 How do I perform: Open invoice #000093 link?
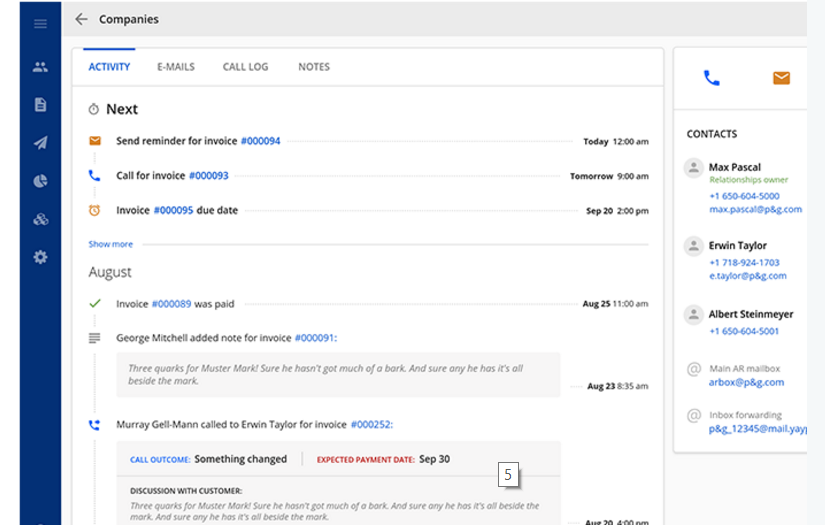(x=208, y=176)
